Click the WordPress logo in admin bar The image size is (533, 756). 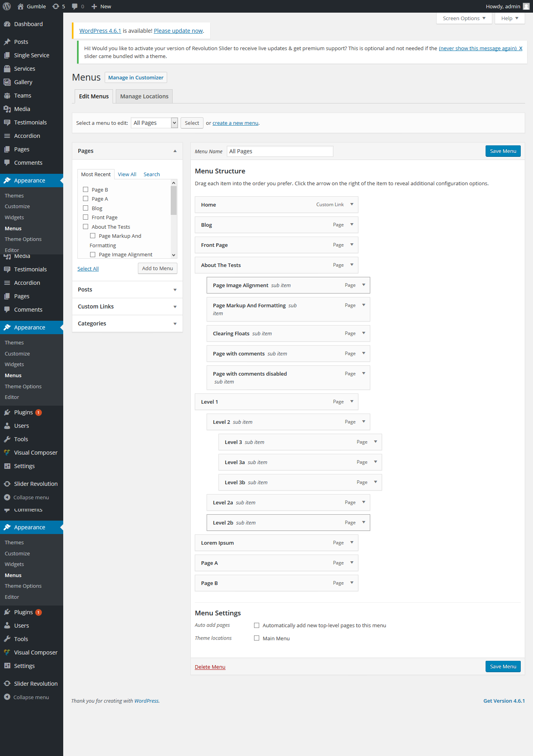7,6
